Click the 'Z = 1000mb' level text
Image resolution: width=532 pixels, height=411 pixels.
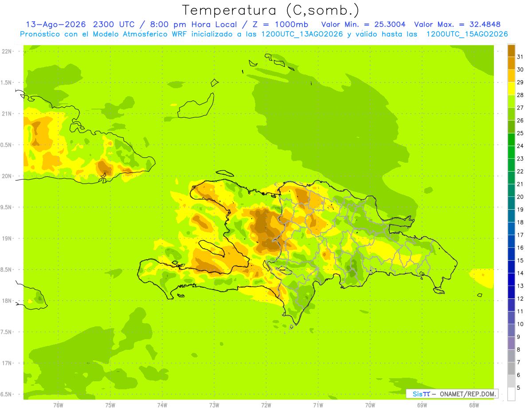click(x=280, y=24)
